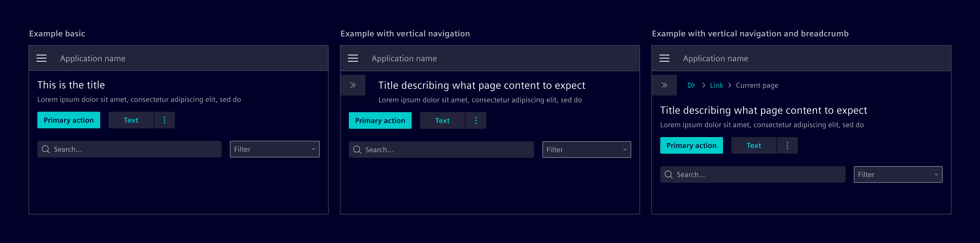Click Application name in the basic example header

coord(92,58)
